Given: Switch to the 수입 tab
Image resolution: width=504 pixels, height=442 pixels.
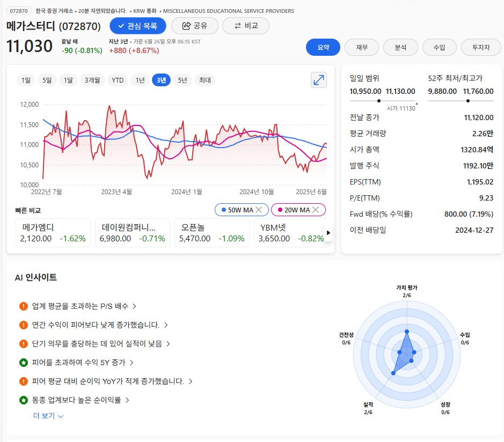Looking at the screenshot, I should point(439,47).
